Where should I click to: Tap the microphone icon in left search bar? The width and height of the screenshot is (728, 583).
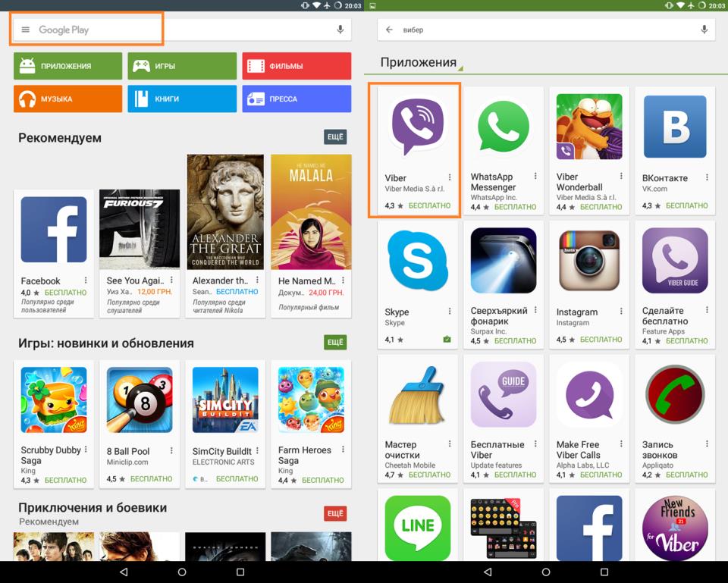(340, 30)
